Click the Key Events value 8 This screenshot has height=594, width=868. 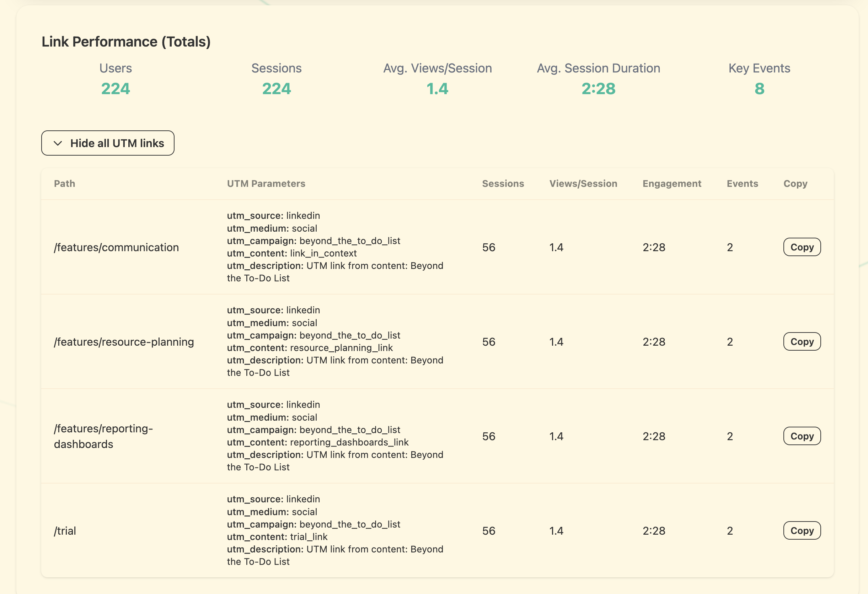click(x=759, y=89)
